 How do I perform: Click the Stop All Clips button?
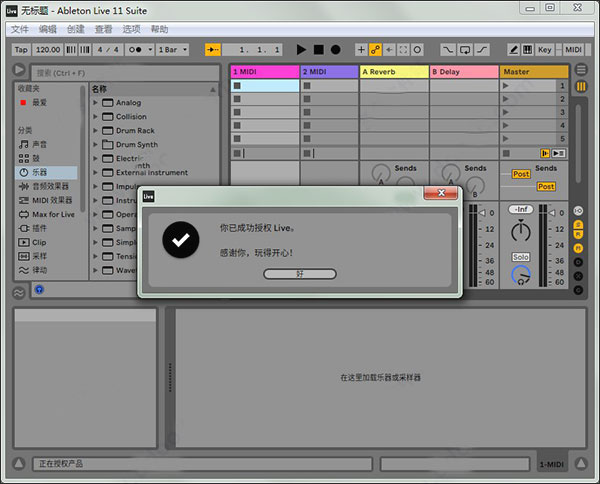506,153
